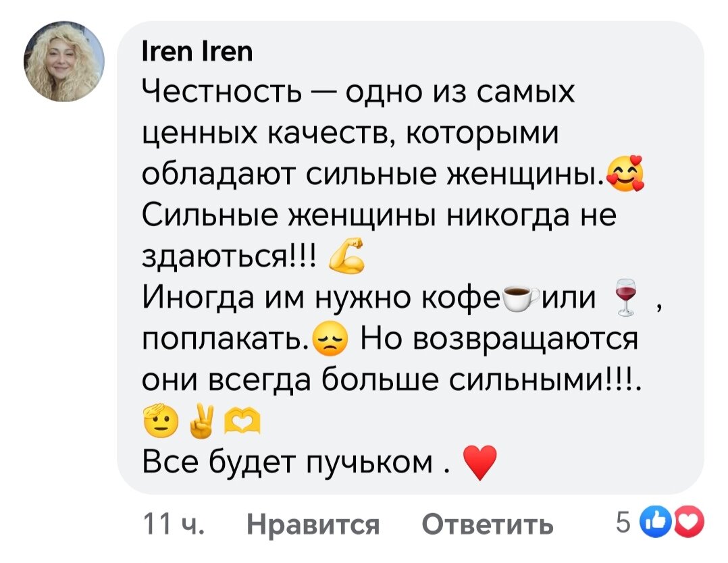This screenshot has height=563, width=728.
Task: Click the flexed biceps emoji
Action: tap(346, 256)
